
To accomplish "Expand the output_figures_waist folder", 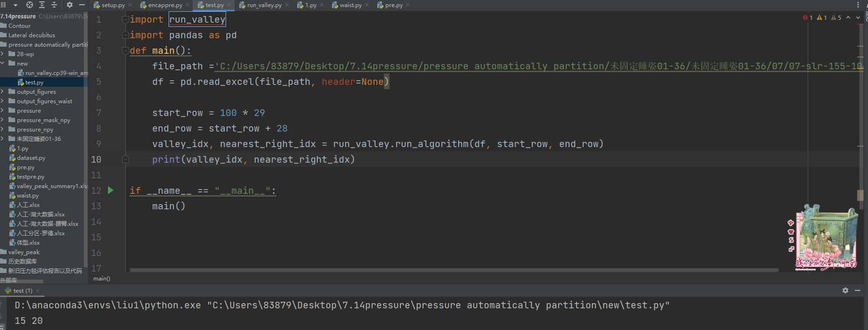I will pyautogui.click(x=2, y=101).
